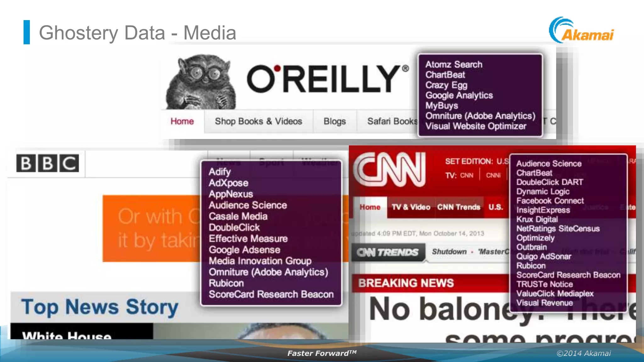Select ScoreCard Research Beacon in CNN list
This screenshot has height=362, width=644.
[x=568, y=275]
